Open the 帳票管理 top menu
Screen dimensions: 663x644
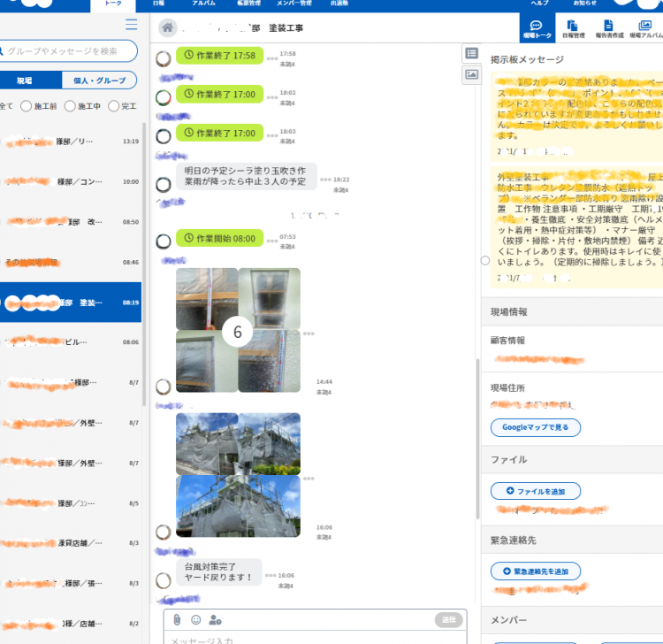(x=249, y=4)
